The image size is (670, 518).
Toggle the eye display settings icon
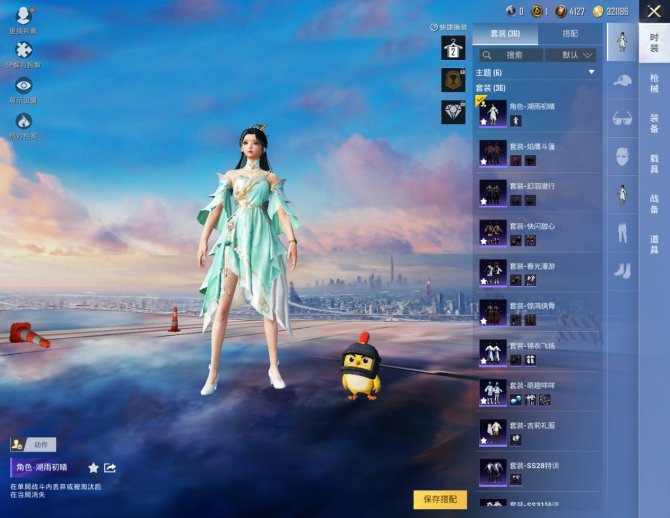click(24, 85)
